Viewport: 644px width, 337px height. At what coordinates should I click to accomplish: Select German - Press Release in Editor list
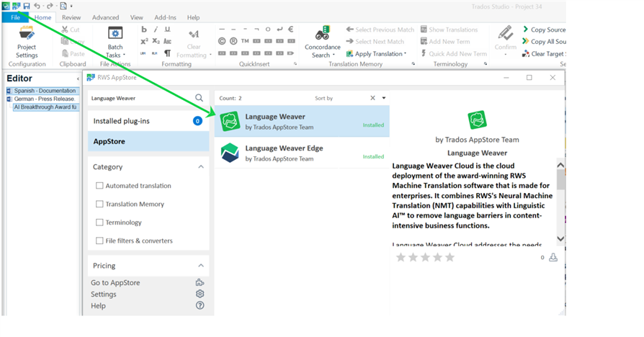(x=44, y=99)
